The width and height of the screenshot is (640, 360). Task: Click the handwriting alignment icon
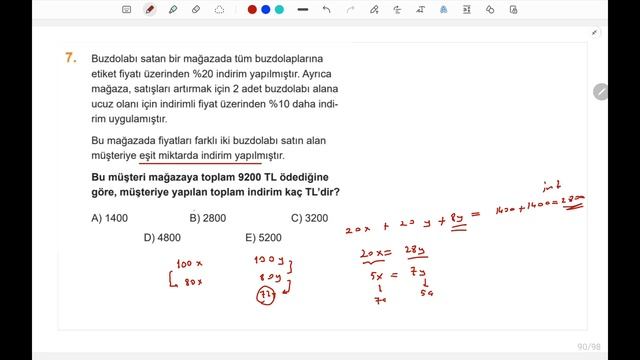pyautogui.click(x=397, y=9)
